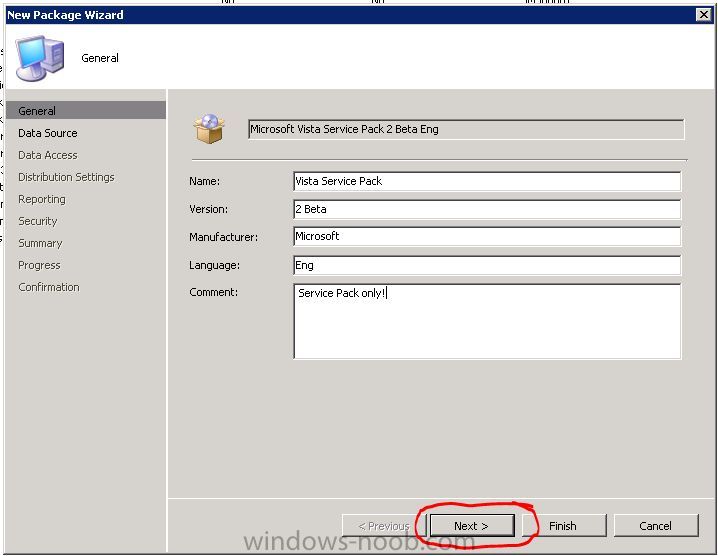Viewport: 718px width, 556px height.
Task: Click the Manufacturer: label
Action: (223, 237)
